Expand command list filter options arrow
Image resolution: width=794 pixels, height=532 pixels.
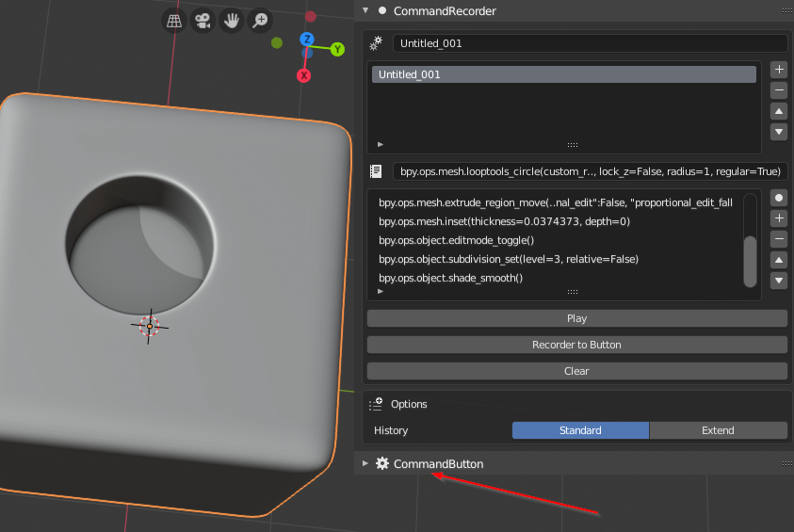(381, 292)
